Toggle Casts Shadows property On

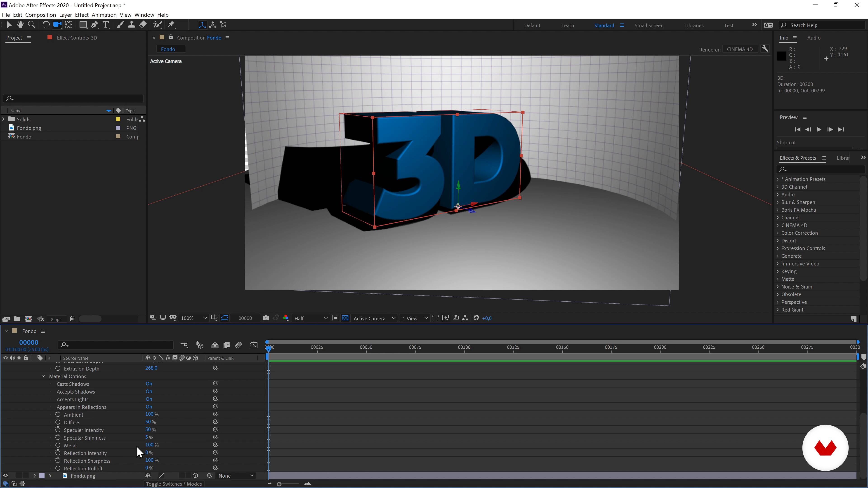coord(149,384)
